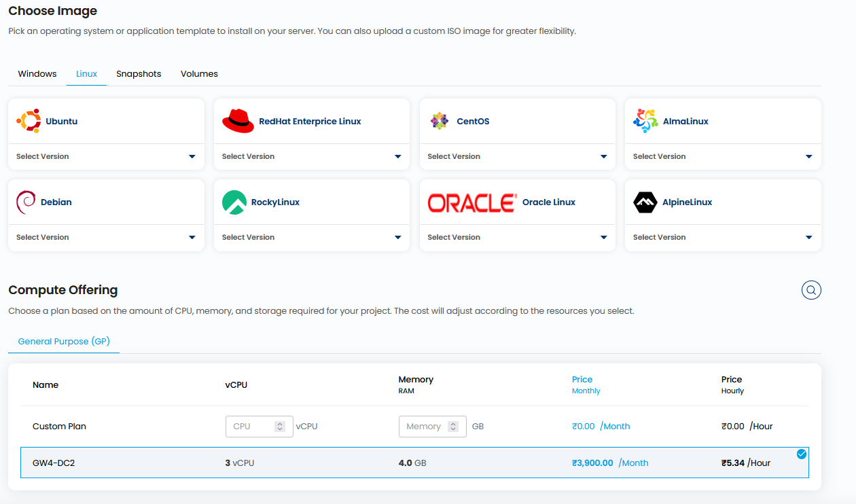This screenshot has height=504, width=856.
Task: Click the Custom Plan ₹0.00 /Month price
Action: pyautogui.click(x=601, y=427)
